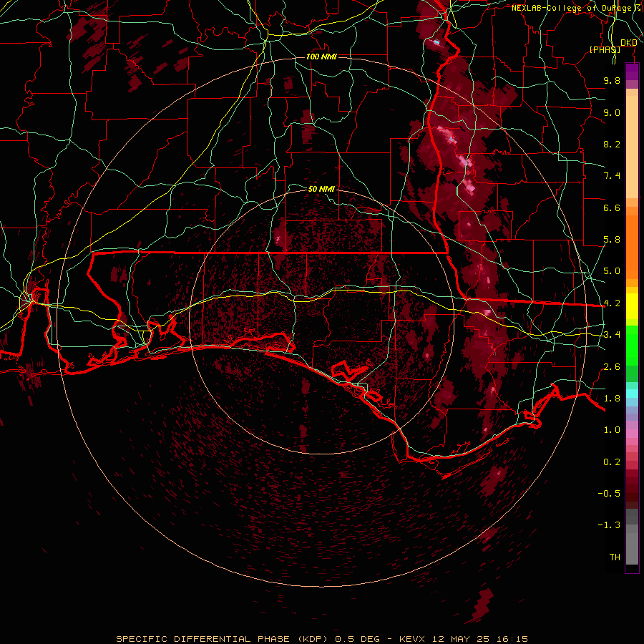Click the yellow segment of the color bar

pos(632,306)
